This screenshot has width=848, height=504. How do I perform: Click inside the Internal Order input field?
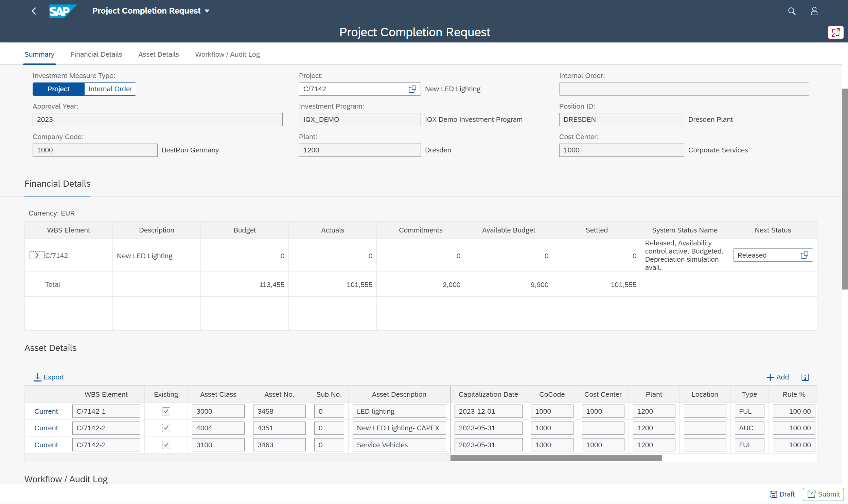click(683, 89)
